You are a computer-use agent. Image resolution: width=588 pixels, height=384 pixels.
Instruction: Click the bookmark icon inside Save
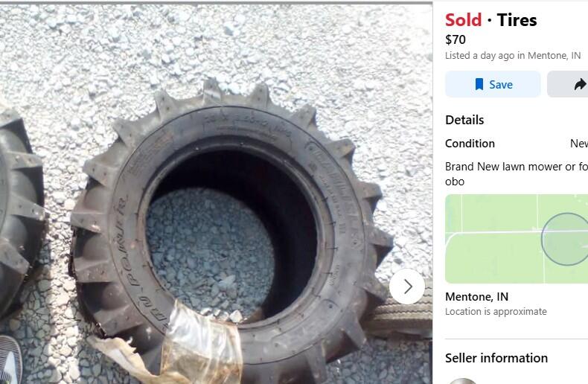coord(479,84)
